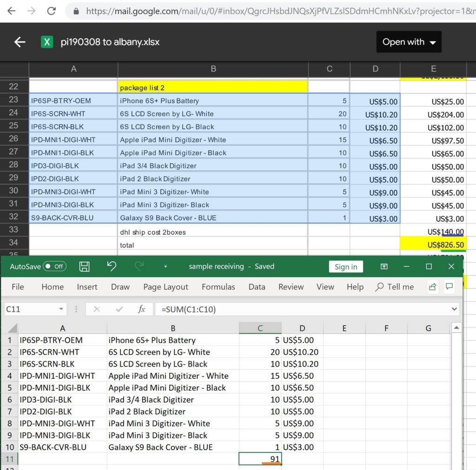Open Ribbon Display Options icon
The image size is (476, 470).
point(384,266)
